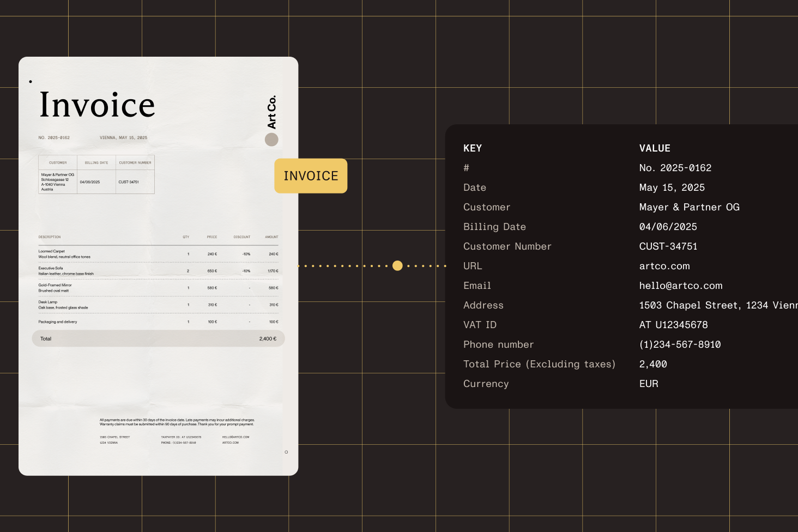
Task: Click the KEY column header
Action: pos(473,148)
